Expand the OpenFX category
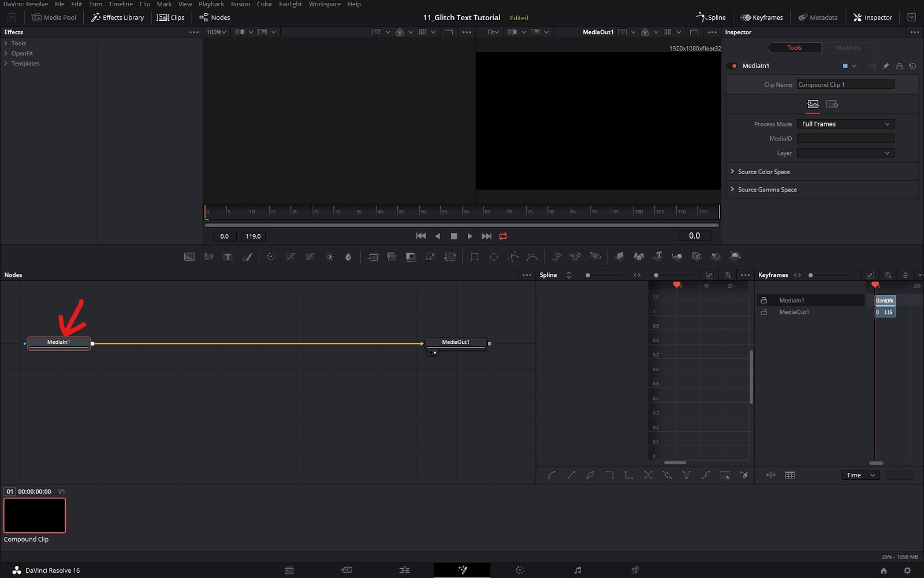 (6, 53)
